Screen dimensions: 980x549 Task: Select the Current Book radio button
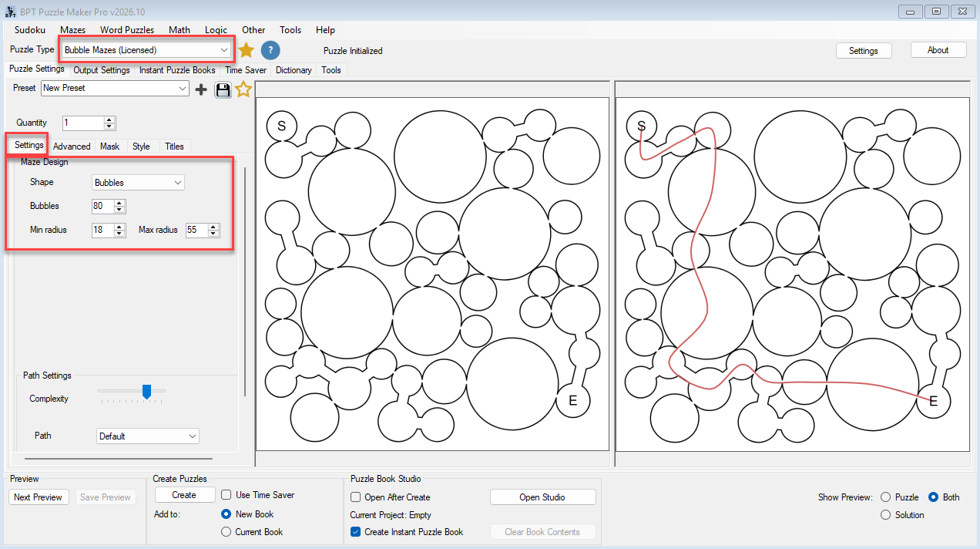pyautogui.click(x=227, y=532)
